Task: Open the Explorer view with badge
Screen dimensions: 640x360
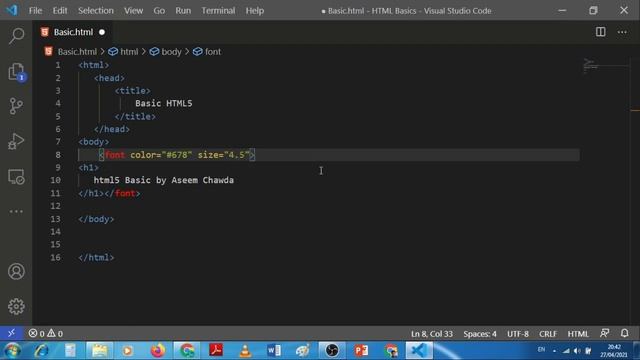Action: coord(16,72)
